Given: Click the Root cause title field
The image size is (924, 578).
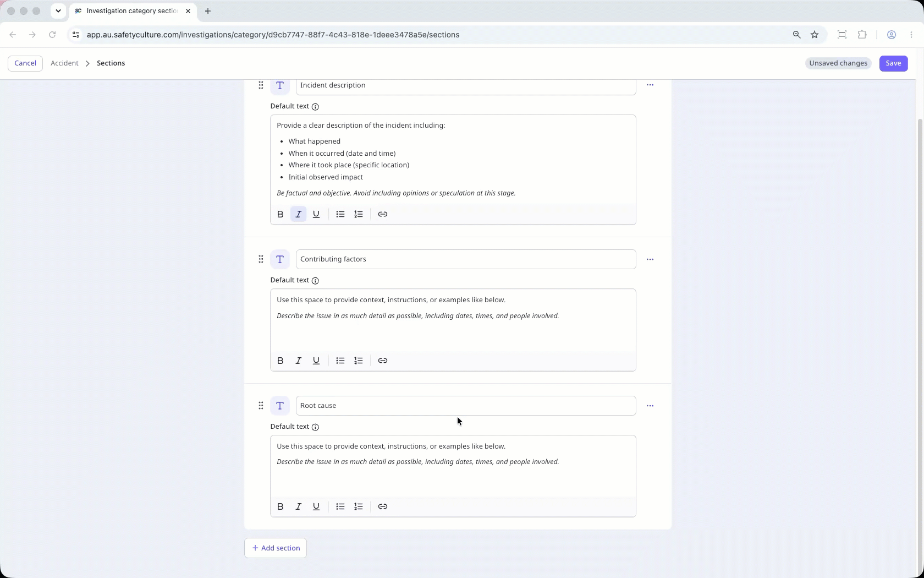Looking at the screenshot, I should 466,406.
